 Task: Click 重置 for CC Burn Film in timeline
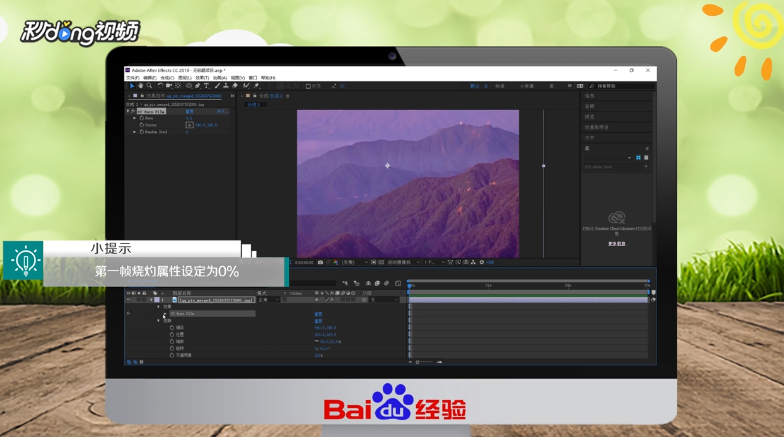[x=318, y=314]
